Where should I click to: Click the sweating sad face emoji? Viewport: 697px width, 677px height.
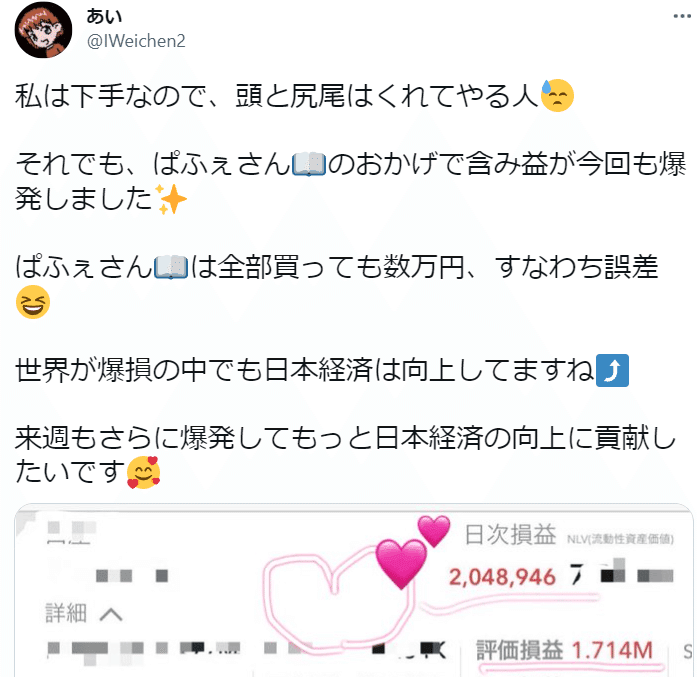tap(557, 96)
